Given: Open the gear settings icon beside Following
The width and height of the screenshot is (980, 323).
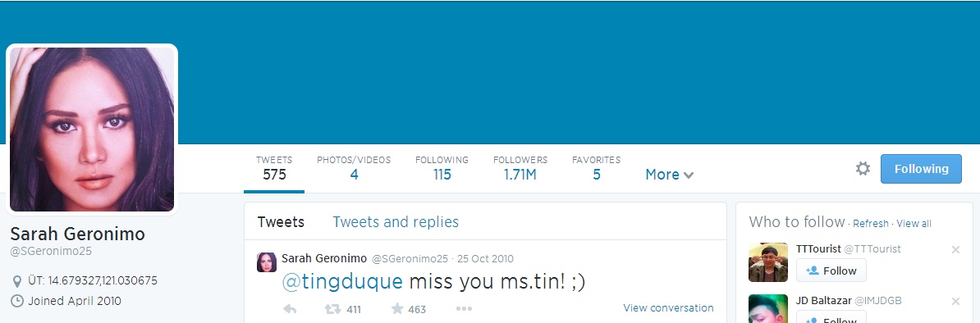Looking at the screenshot, I should point(863,169).
